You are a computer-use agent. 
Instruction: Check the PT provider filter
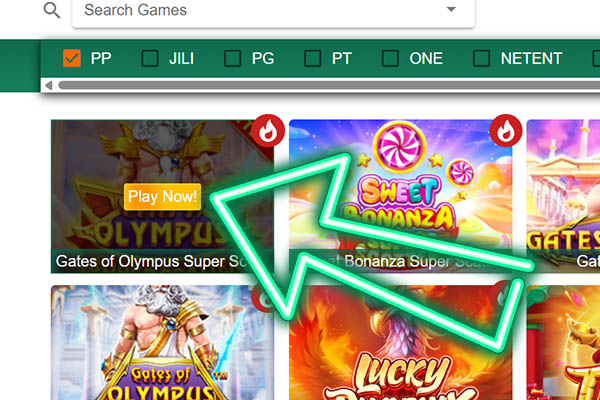(313, 59)
